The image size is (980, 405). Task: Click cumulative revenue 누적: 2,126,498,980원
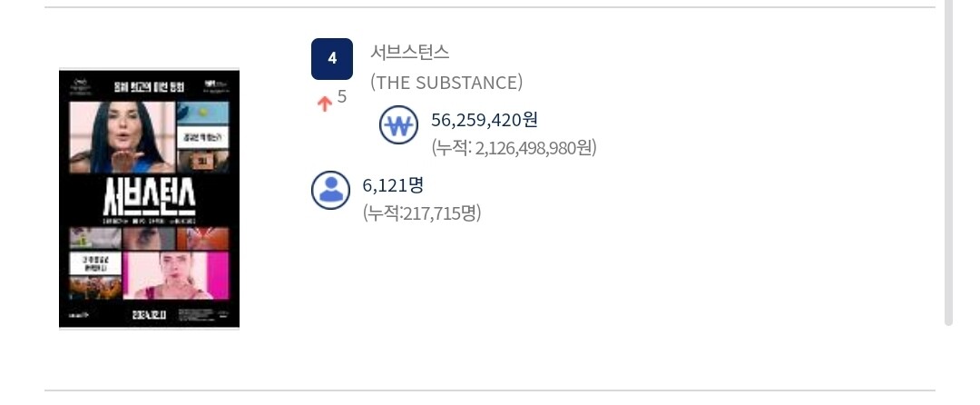tap(514, 148)
